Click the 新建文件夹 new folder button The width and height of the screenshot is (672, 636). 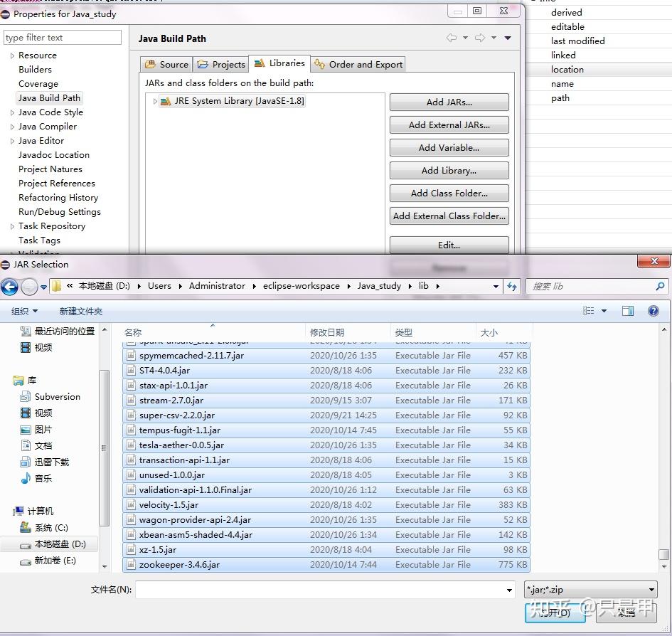(x=80, y=311)
